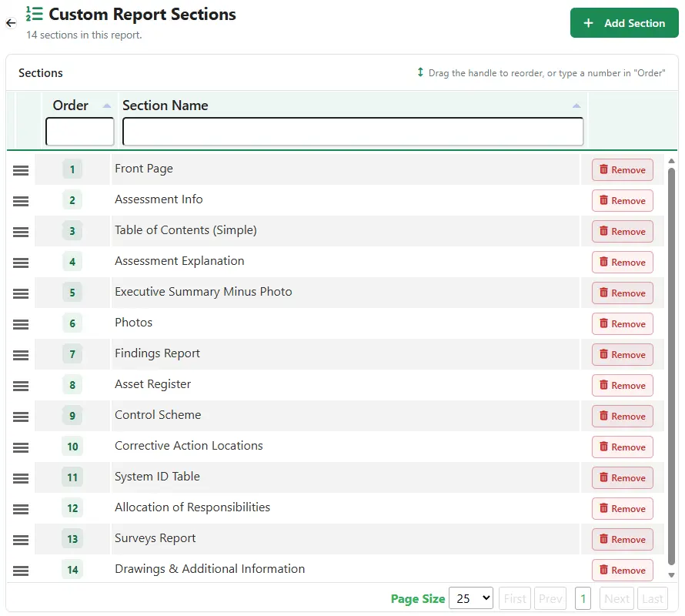The height and width of the screenshot is (616, 685).
Task: Click the Add Section button
Action: [624, 23]
